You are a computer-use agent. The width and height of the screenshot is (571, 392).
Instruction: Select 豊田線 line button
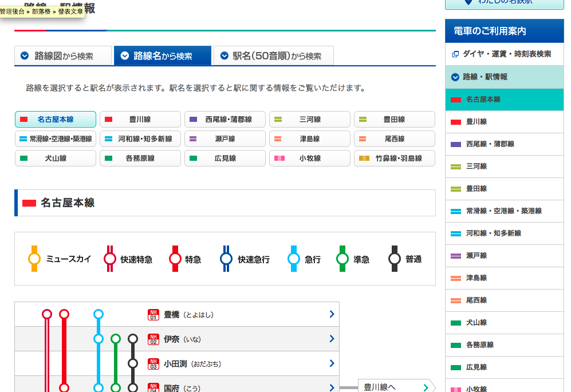(x=395, y=120)
